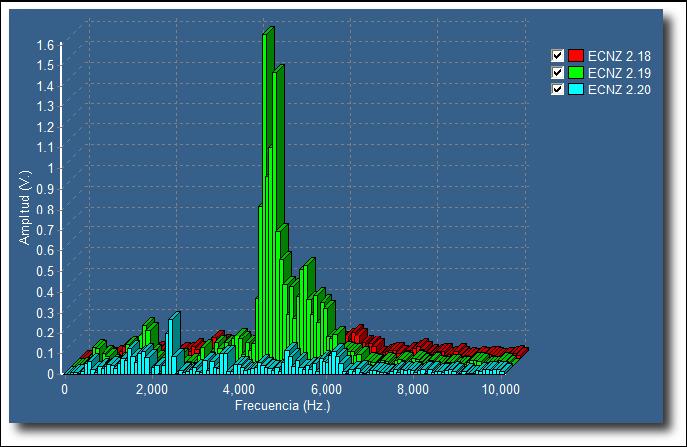Click the 0.5 amplitude axis label
Screen dimensions: 687x447
click(x=46, y=271)
